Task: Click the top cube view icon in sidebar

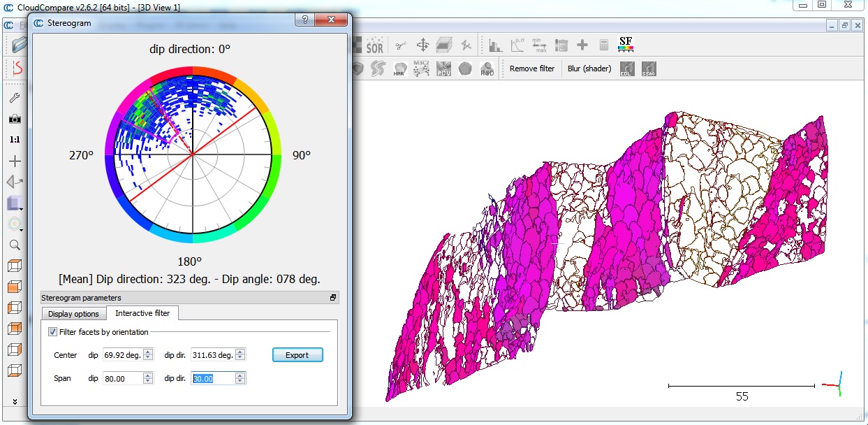Action: tap(15, 266)
